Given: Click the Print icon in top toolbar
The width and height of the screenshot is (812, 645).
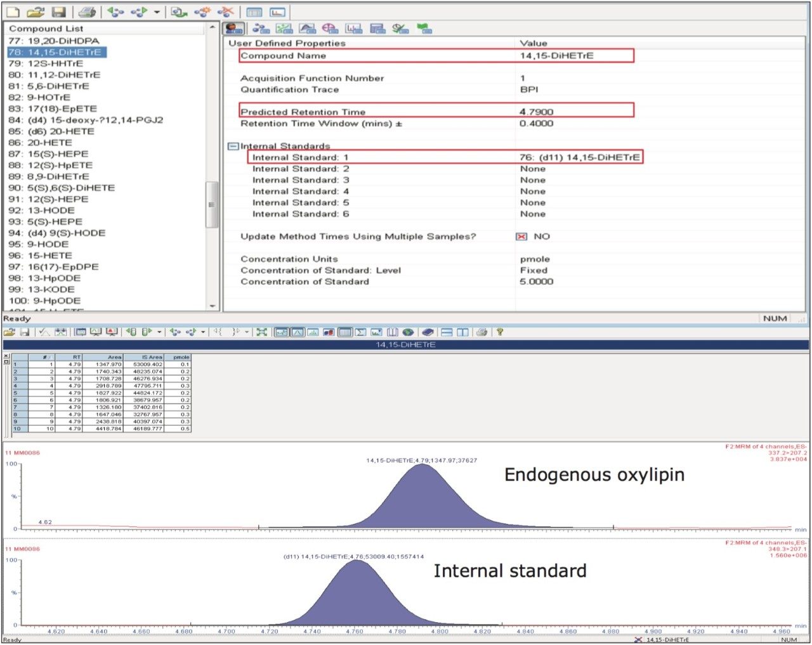Looking at the screenshot, I should point(88,12).
